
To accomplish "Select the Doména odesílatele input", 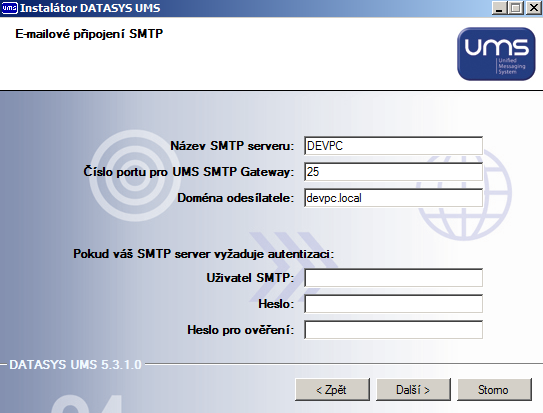I will (393, 198).
